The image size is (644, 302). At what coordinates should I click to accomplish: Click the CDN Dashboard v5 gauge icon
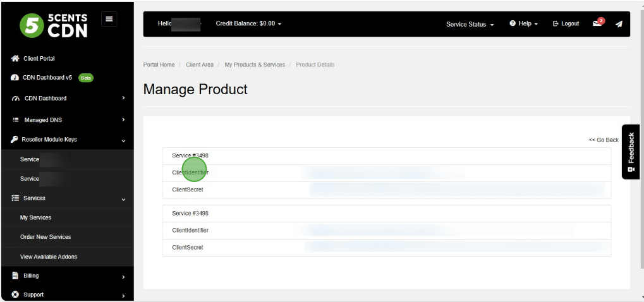[15, 78]
